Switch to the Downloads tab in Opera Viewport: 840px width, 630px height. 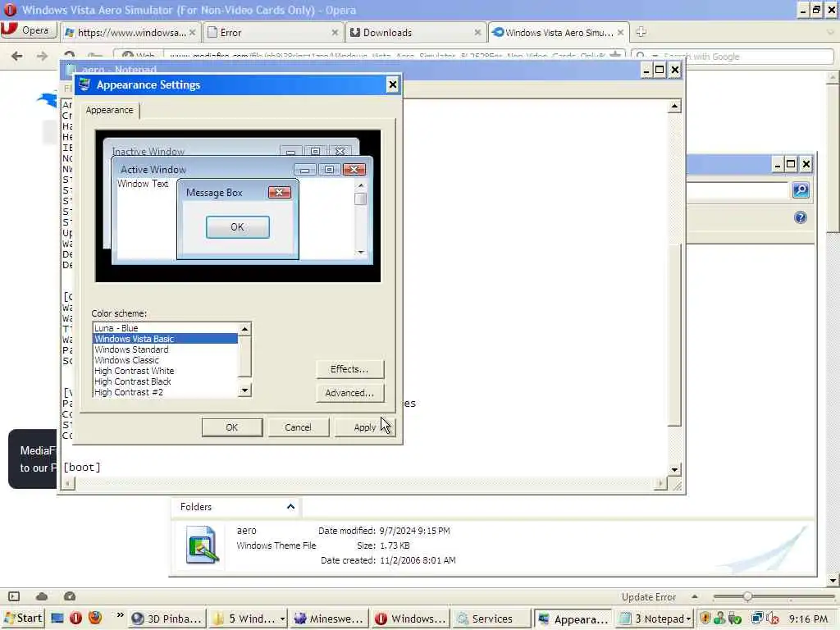pyautogui.click(x=416, y=33)
